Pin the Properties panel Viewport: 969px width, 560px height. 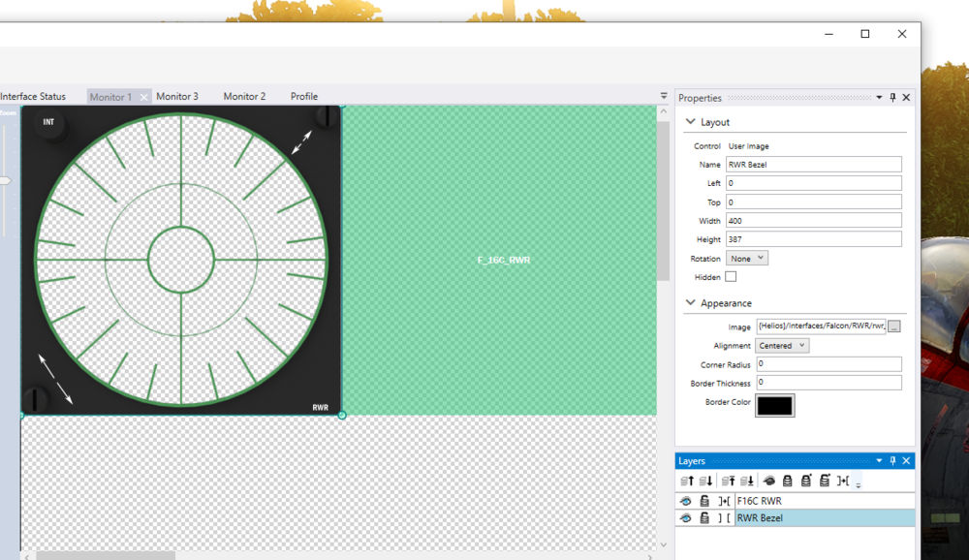coord(892,98)
